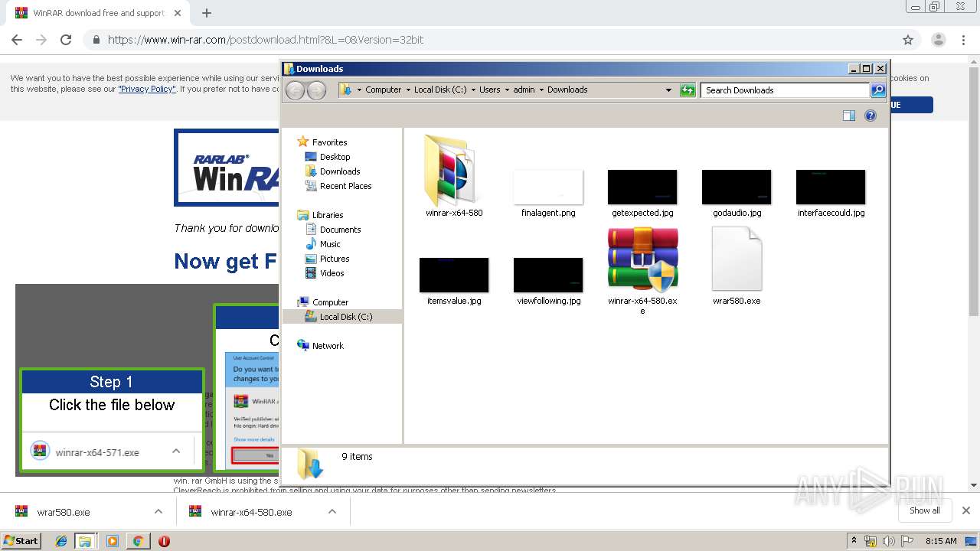Click Chrome back arrow
The image size is (980, 551).
pos(17,40)
